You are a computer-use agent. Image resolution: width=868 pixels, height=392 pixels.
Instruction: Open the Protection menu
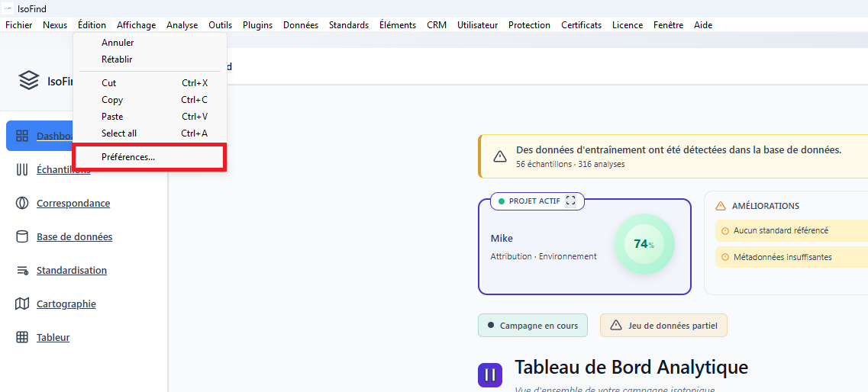[x=529, y=25]
